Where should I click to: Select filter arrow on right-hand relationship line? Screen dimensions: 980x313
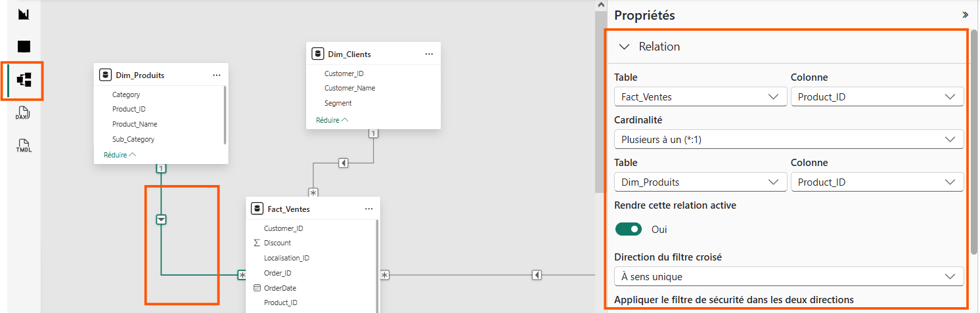pos(537,275)
